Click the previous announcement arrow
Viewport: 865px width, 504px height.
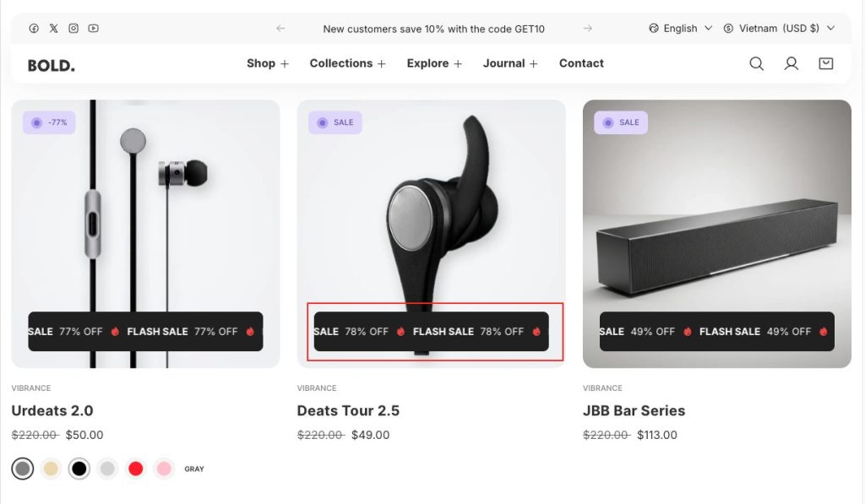point(280,29)
